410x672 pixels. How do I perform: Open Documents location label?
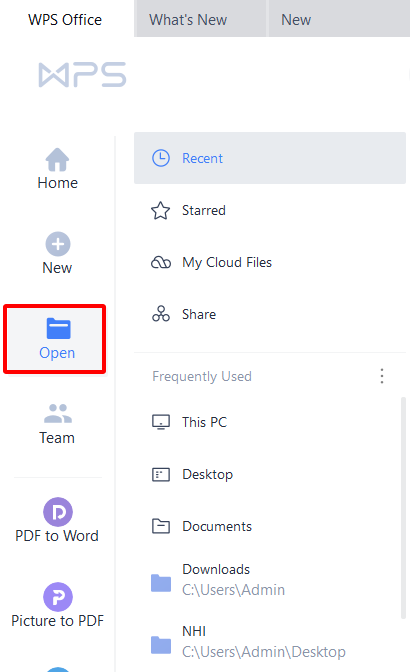[x=217, y=526]
